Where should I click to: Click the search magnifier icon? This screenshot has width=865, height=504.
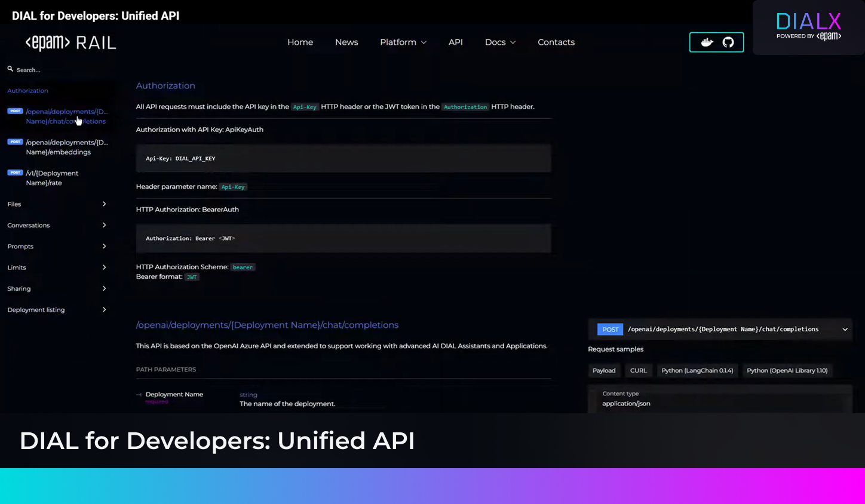click(x=10, y=69)
